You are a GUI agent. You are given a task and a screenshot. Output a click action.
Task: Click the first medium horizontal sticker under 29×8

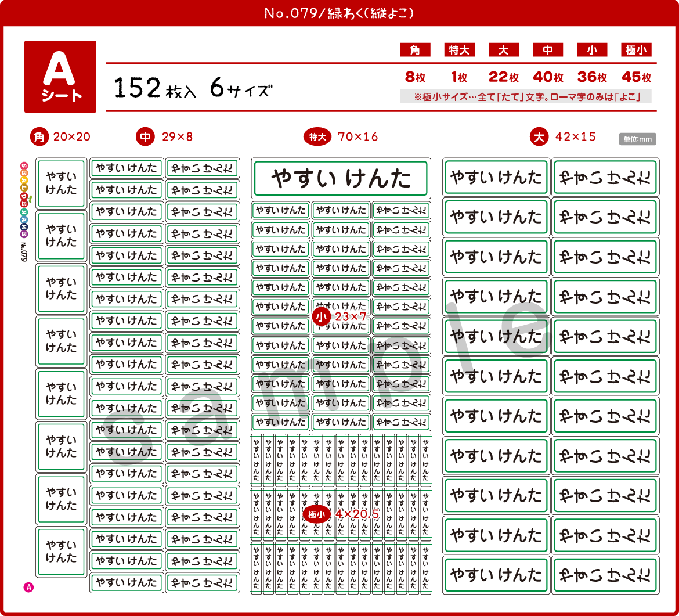127,168
